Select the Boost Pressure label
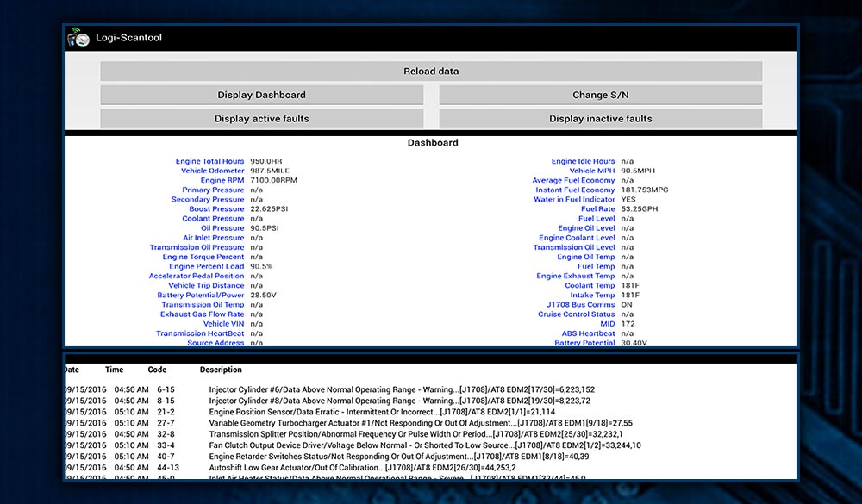The image size is (862, 504). tap(216, 208)
